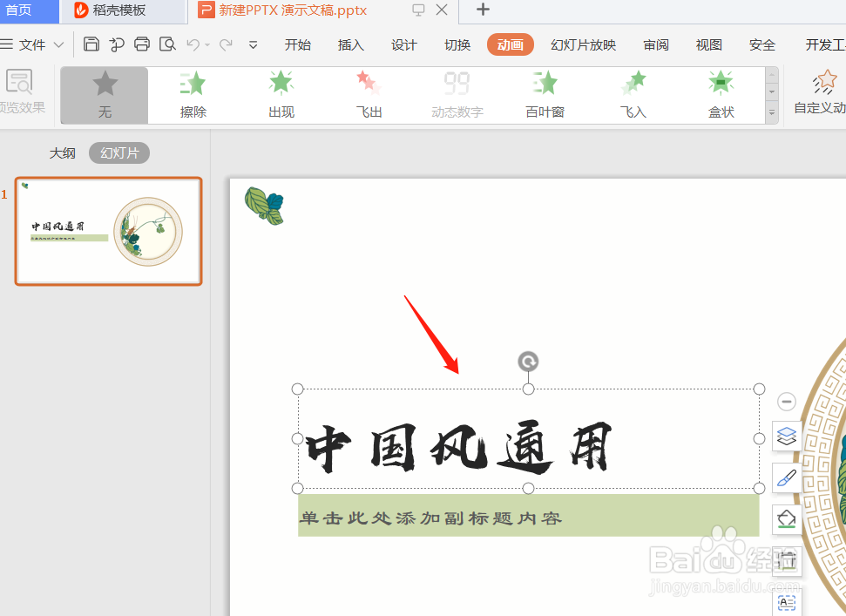The height and width of the screenshot is (616, 846).
Task: Click the Print icon
Action: [142, 43]
